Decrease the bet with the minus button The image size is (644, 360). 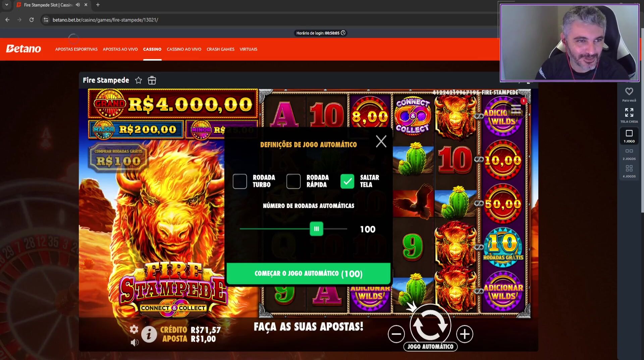pos(396,334)
